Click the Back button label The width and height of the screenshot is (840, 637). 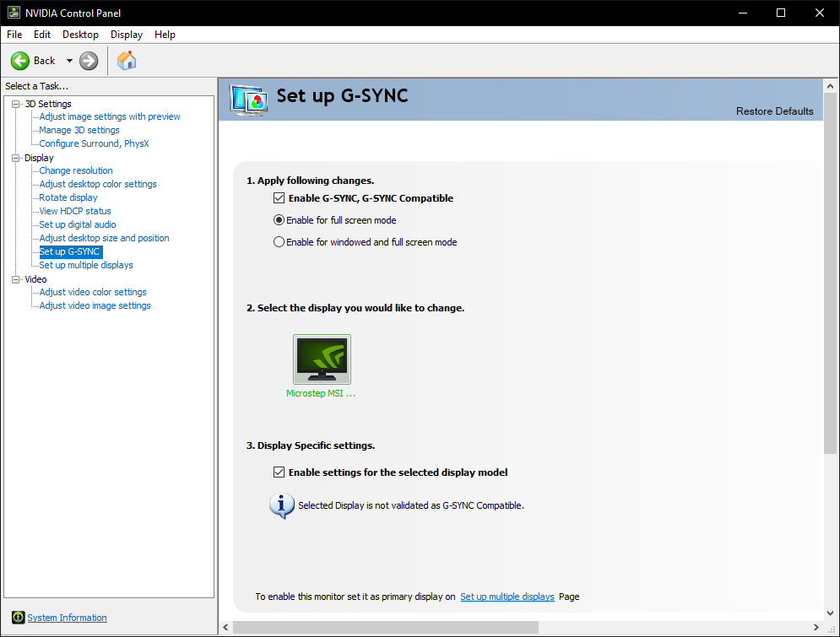(x=45, y=61)
